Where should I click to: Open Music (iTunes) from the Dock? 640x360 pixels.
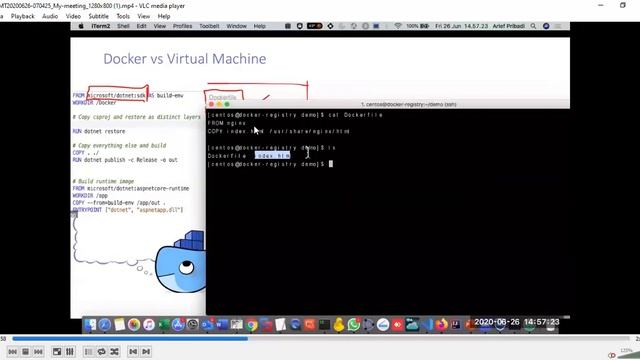coord(149,325)
